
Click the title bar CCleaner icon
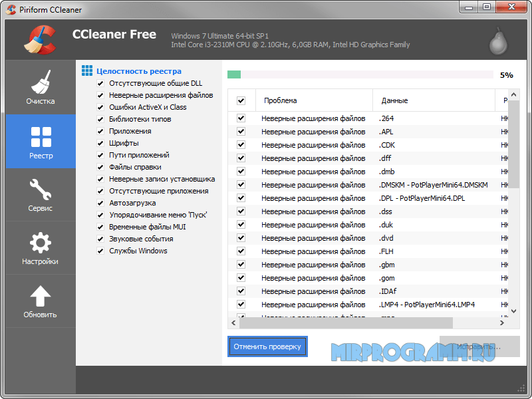tap(11, 9)
